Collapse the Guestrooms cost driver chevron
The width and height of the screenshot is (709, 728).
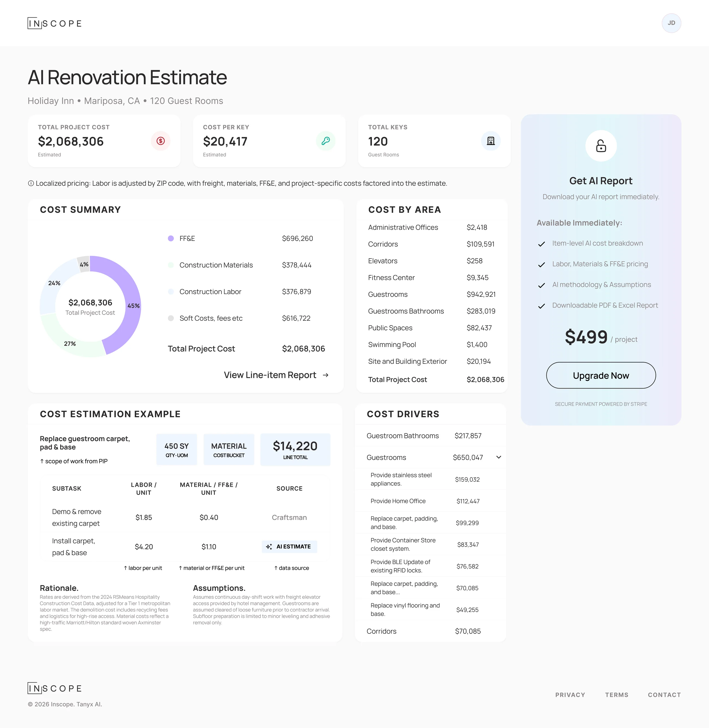coord(498,457)
